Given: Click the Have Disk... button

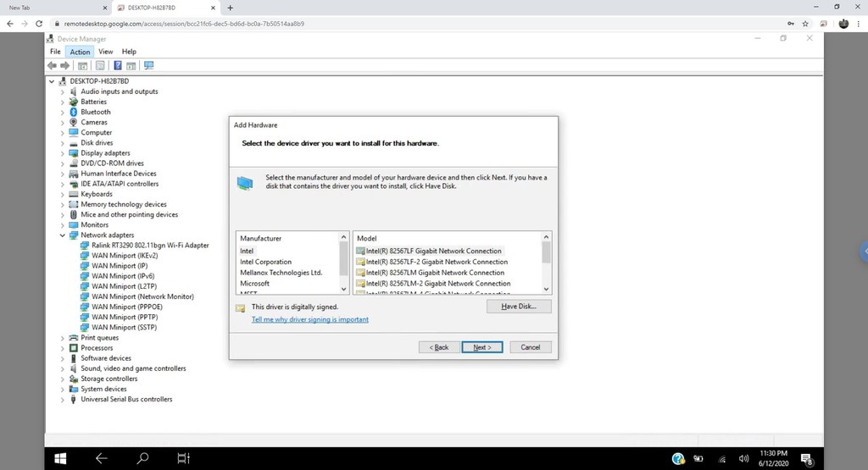Looking at the screenshot, I should (x=519, y=307).
